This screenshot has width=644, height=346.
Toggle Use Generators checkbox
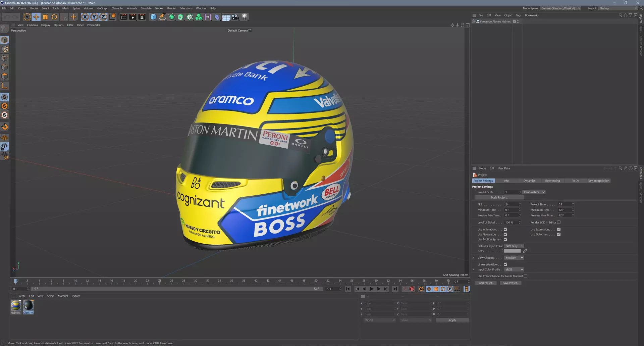click(505, 235)
